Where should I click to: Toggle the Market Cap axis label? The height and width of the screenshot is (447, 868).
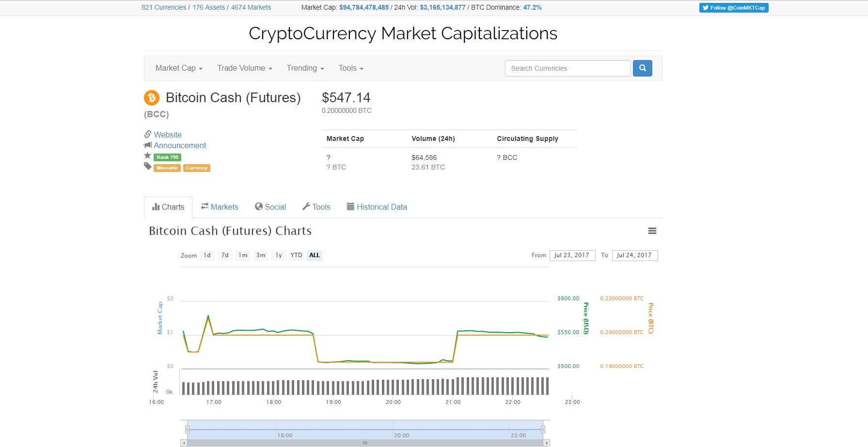pos(160,318)
